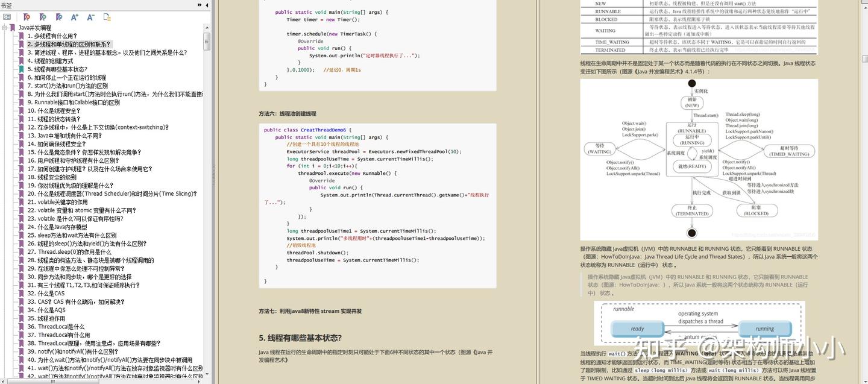868x384 pixels.
Task: Open bookmark 6. 如何停止一个正在运行的线程
Action: point(66,78)
